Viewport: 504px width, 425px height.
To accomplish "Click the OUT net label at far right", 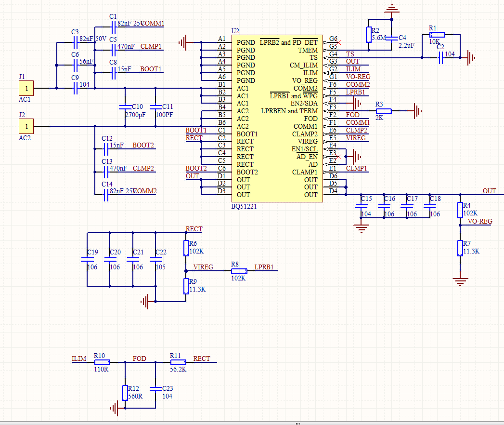I will coord(489,191).
